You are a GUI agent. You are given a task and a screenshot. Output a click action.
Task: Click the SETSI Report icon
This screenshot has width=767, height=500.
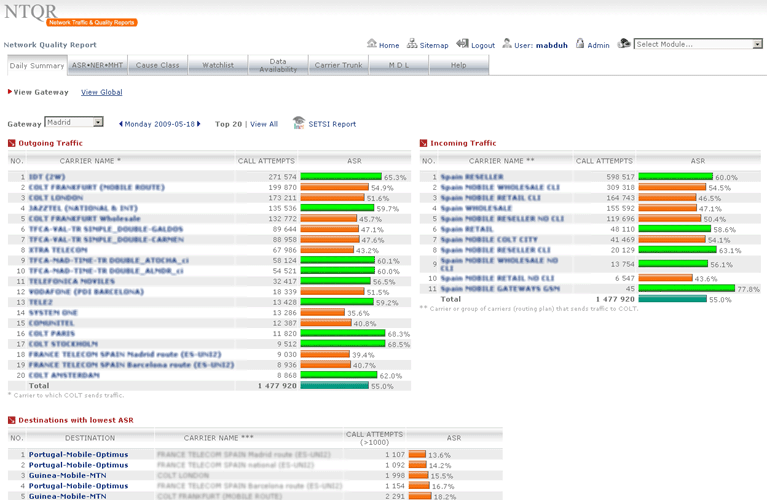click(x=299, y=123)
